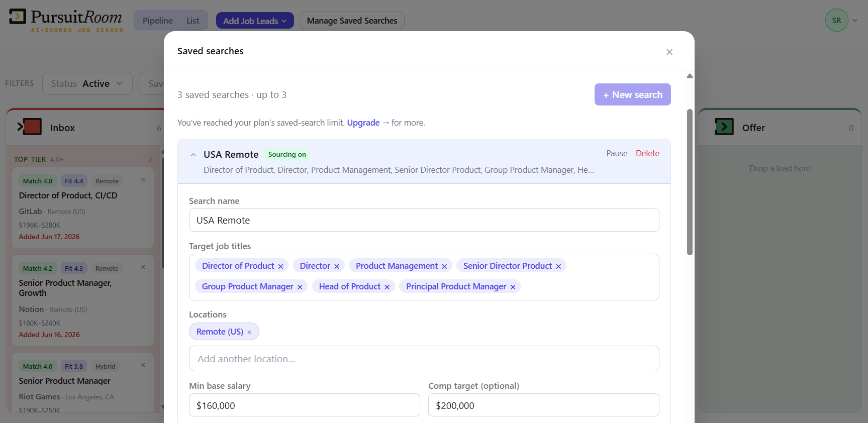Screen dimensions: 868x423
Task: Open the Add Job Leads dropdown
Action: coord(255,21)
